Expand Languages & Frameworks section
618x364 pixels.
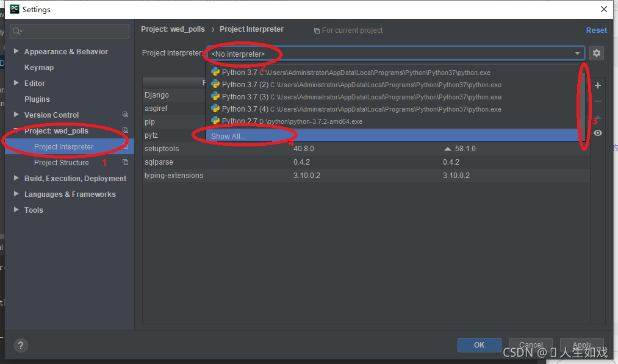pyautogui.click(x=16, y=194)
